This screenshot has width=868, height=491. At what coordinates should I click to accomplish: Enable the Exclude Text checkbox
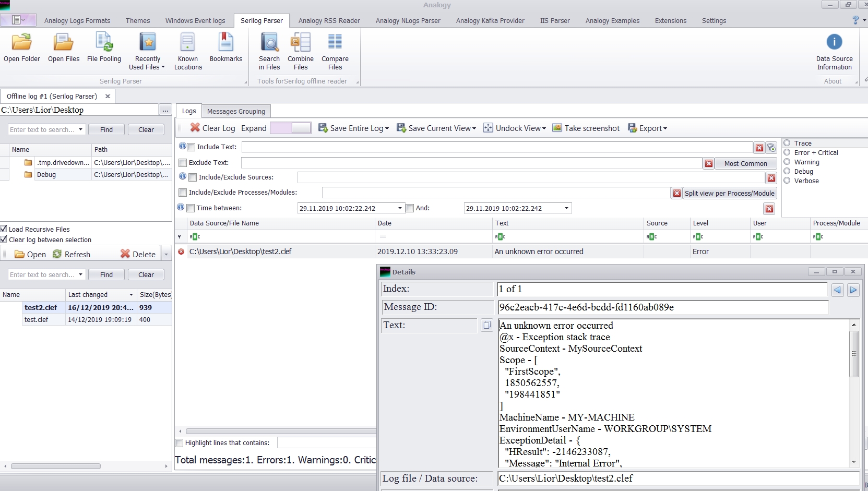[x=183, y=163]
